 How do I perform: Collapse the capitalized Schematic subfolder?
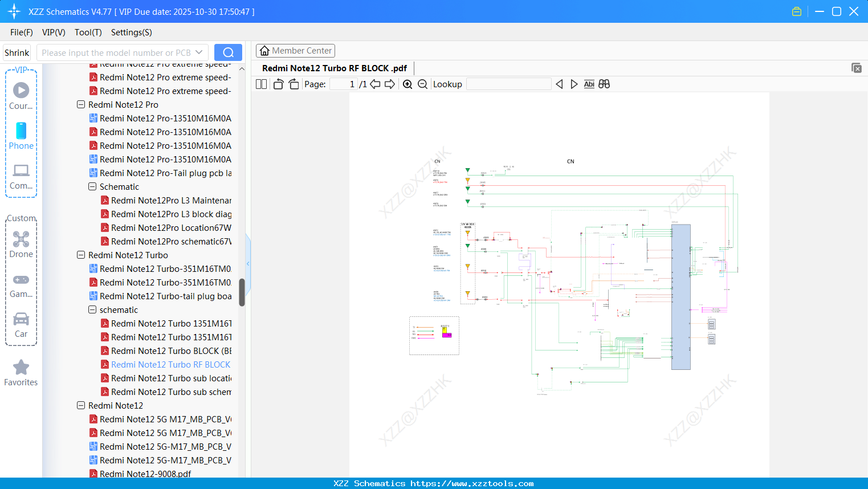[x=92, y=186]
